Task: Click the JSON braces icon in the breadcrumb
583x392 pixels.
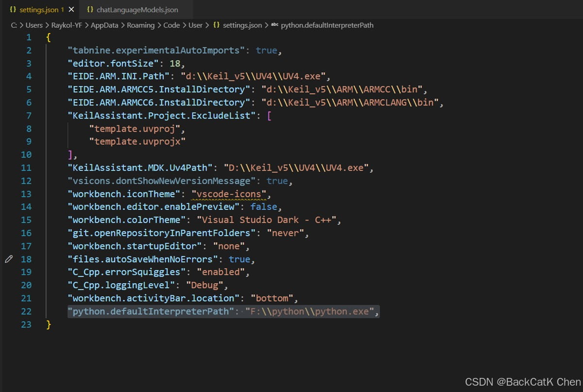Action: [217, 25]
